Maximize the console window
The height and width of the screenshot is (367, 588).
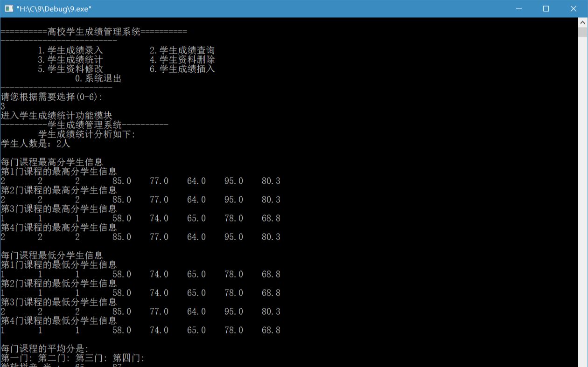pyautogui.click(x=546, y=8)
